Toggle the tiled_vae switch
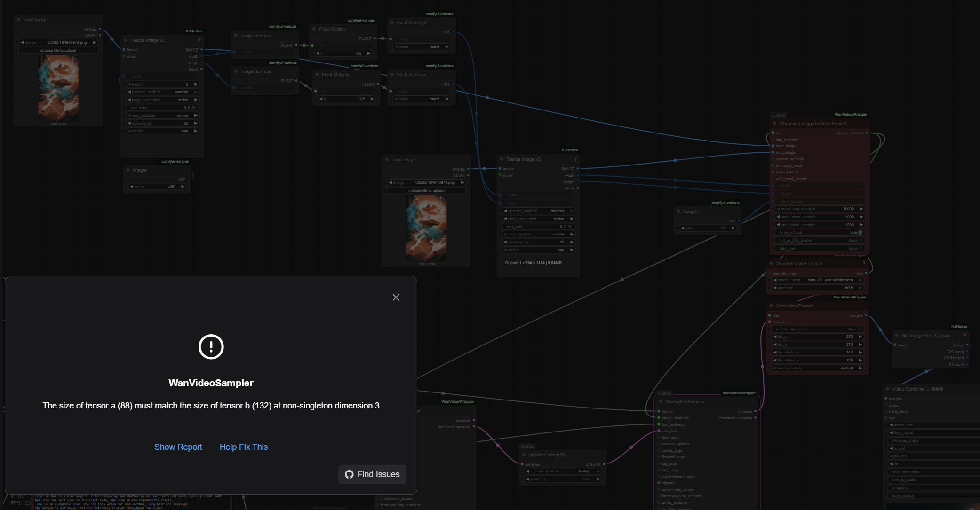 [860, 248]
